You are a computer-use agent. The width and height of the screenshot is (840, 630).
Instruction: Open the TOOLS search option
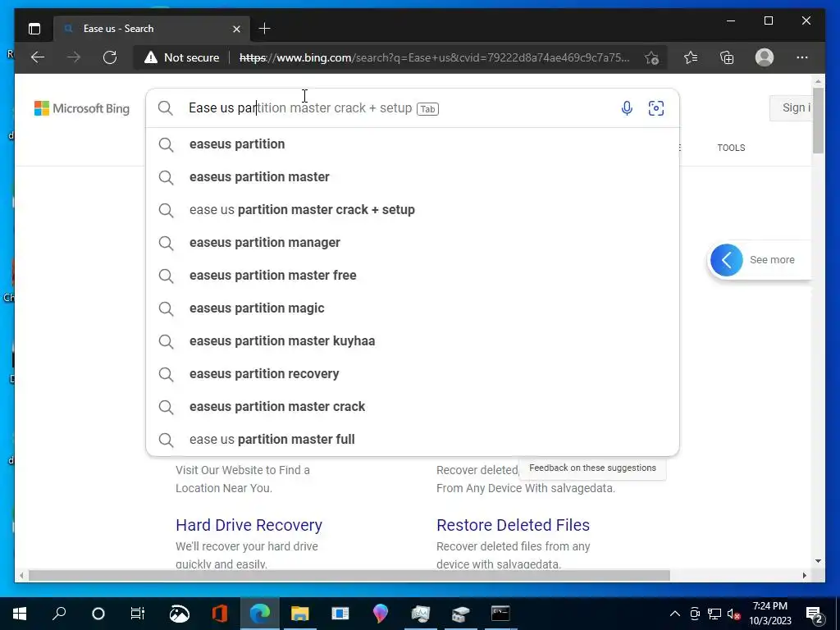[731, 148]
